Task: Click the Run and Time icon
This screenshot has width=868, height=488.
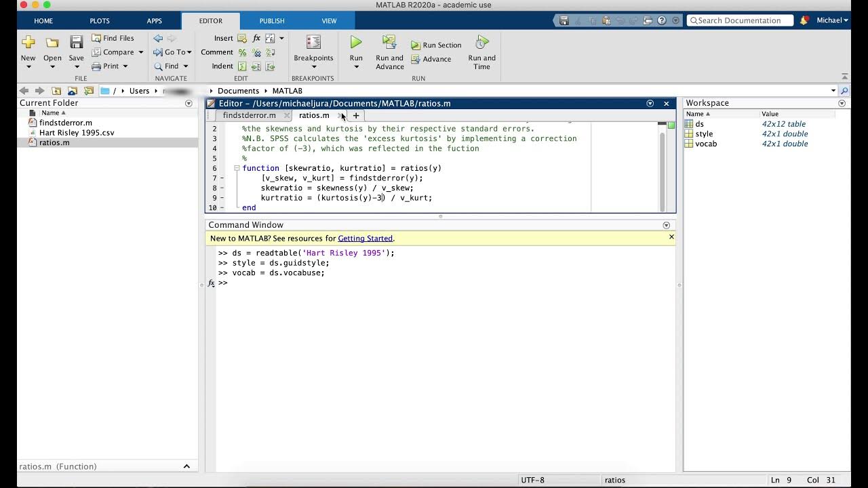Action: 481,42
